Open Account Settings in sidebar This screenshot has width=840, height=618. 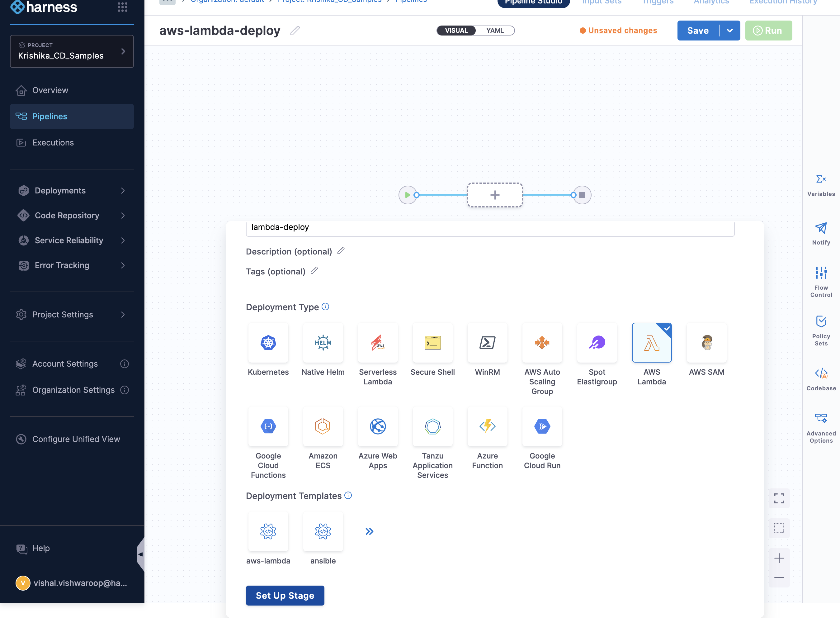coord(72,364)
